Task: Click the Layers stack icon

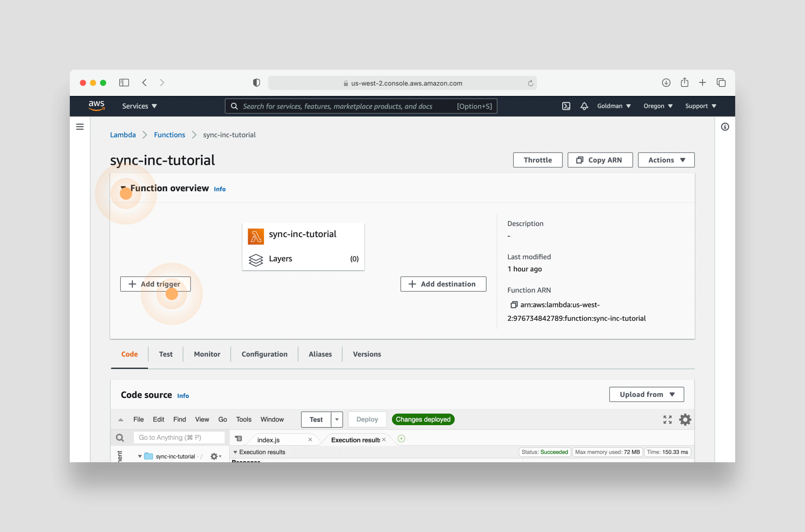Action: (x=256, y=260)
